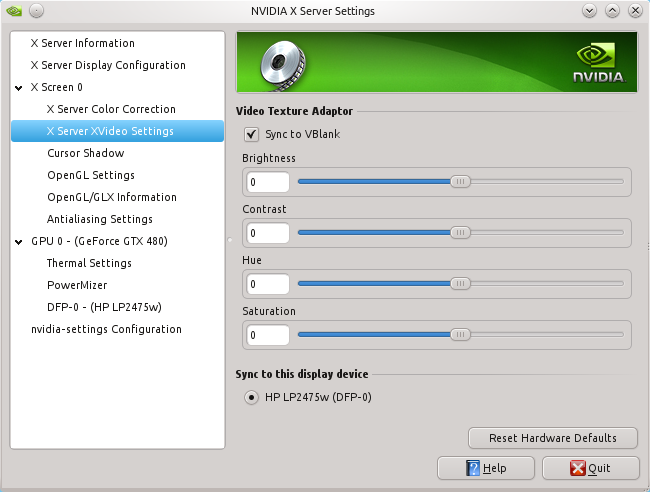
Task: Open nvidia-settings Configuration page
Action: [106, 329]
